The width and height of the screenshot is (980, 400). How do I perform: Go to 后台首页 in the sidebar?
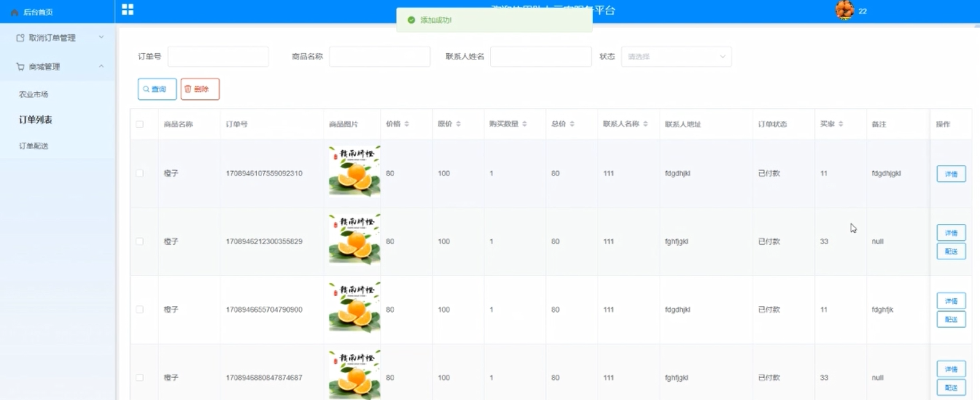tap(38, 12)
